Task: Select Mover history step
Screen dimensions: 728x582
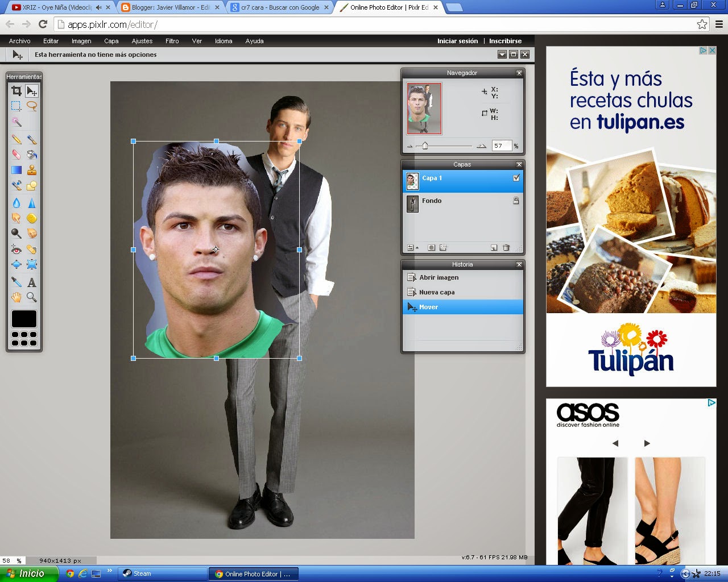Action: [x=463, y=307]
